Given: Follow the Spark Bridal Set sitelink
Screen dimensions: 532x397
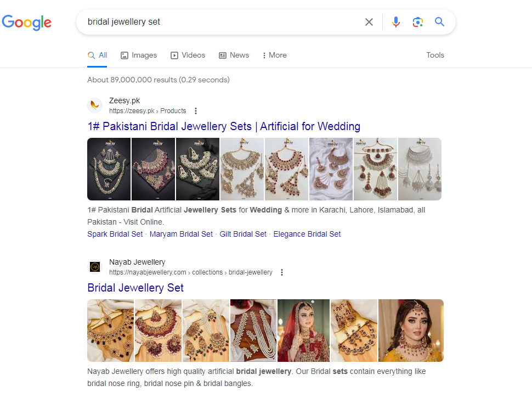Looking at the screenshot, I should (115, 234).
